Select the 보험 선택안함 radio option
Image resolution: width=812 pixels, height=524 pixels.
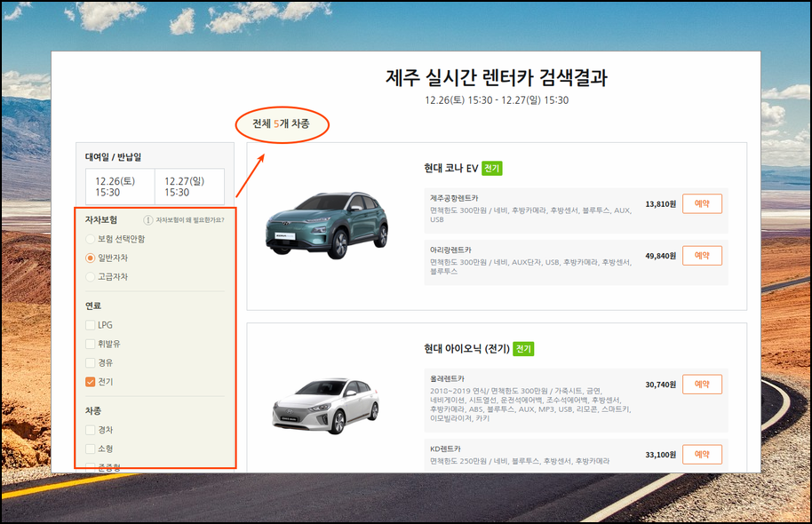coord(90,239)
